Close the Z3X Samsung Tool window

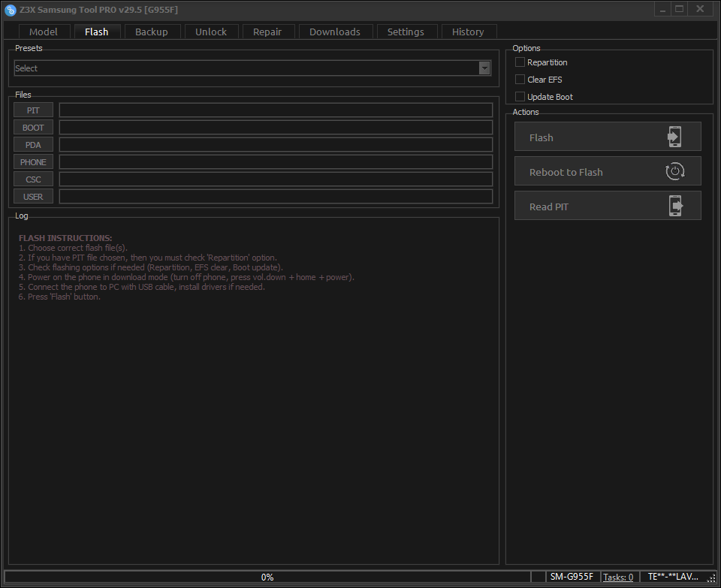pos(700,9)
